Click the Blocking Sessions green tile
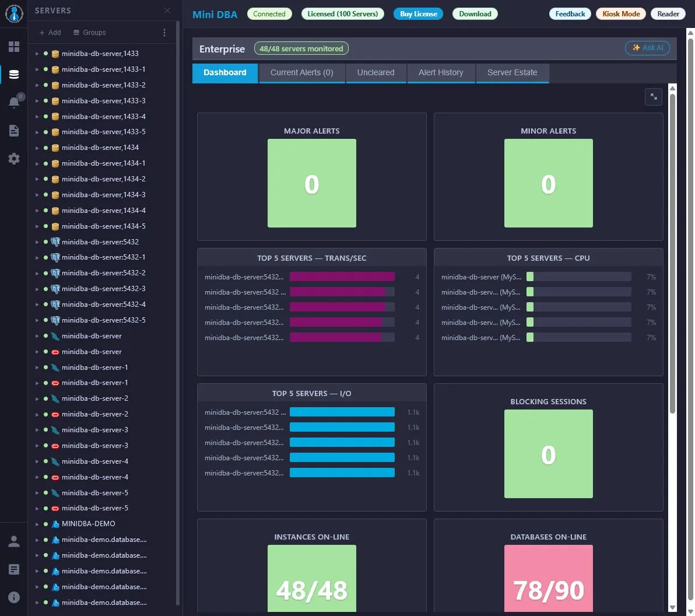 coord(548,454)
